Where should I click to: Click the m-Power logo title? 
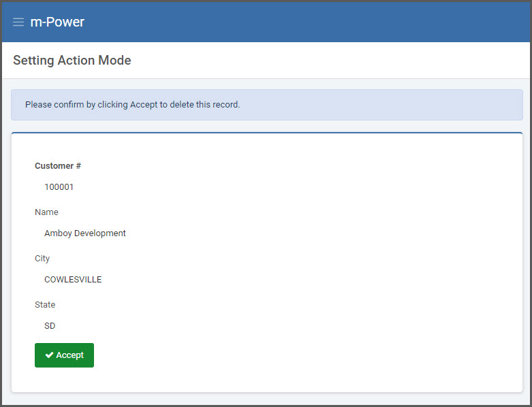point(57,22)
